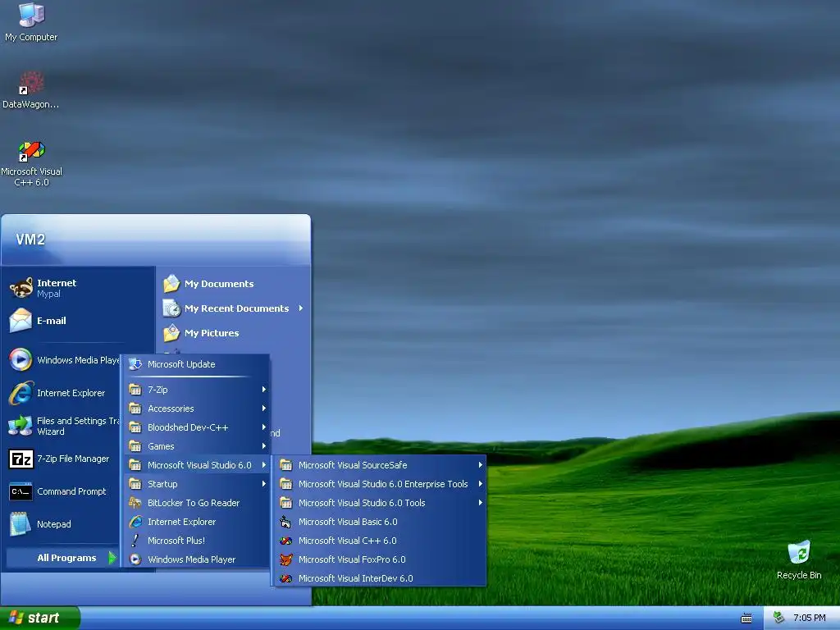Screen dimensions: 840x630
Task: Click the My Pictures folder icon
Action: 171,333
